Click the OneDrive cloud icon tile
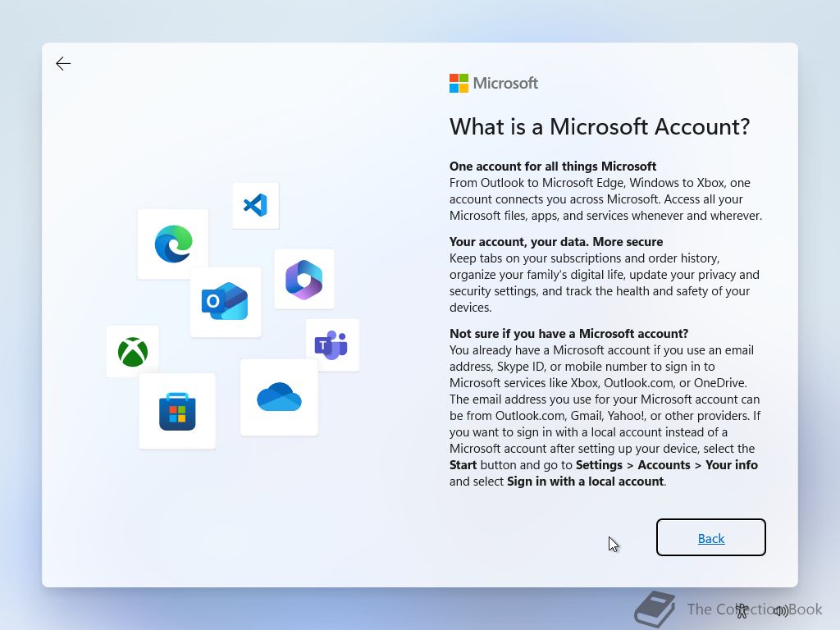The image size is (840, 630). pyautogui.click(x=279, y=398)
